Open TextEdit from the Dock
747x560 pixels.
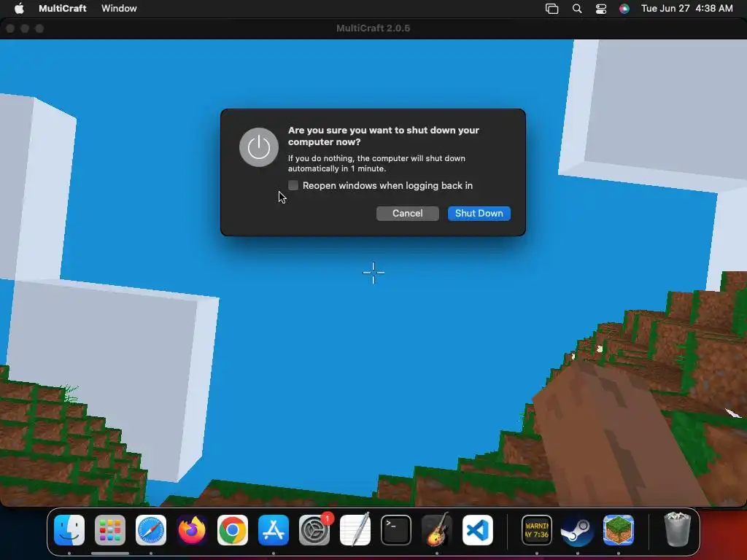pyautogui.click(x=355, y=530)
